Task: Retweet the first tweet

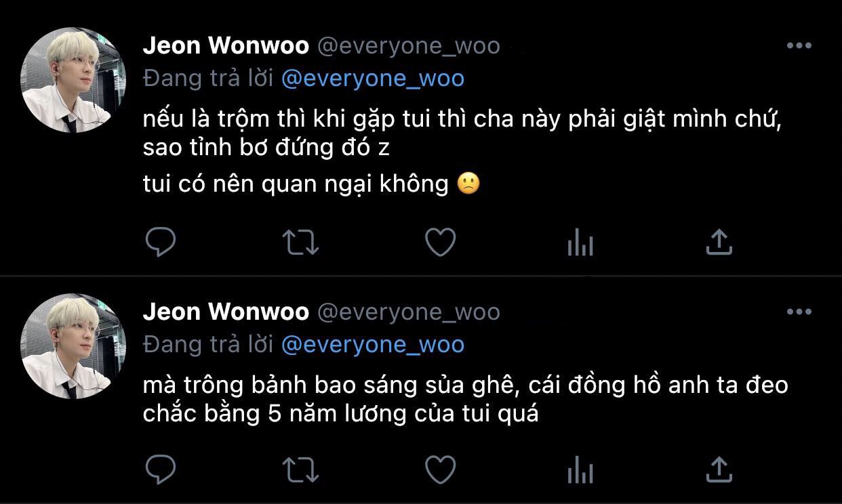Action: pyautogui.click(x=300, y=242)
